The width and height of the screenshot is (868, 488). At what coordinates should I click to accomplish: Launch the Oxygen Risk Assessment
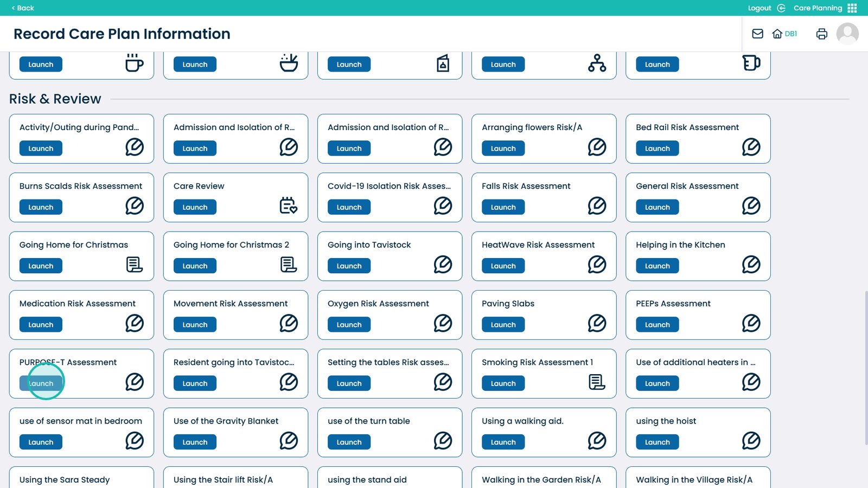(349, 325)
